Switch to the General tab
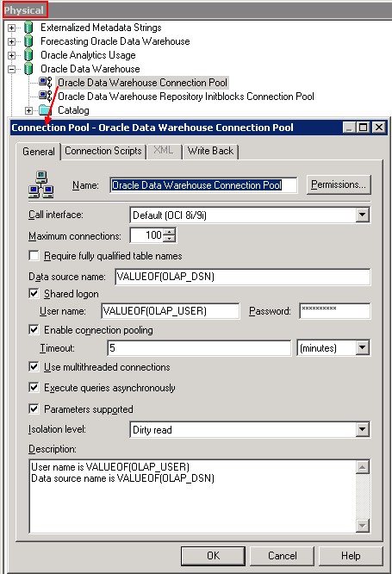 pos(39,151)
